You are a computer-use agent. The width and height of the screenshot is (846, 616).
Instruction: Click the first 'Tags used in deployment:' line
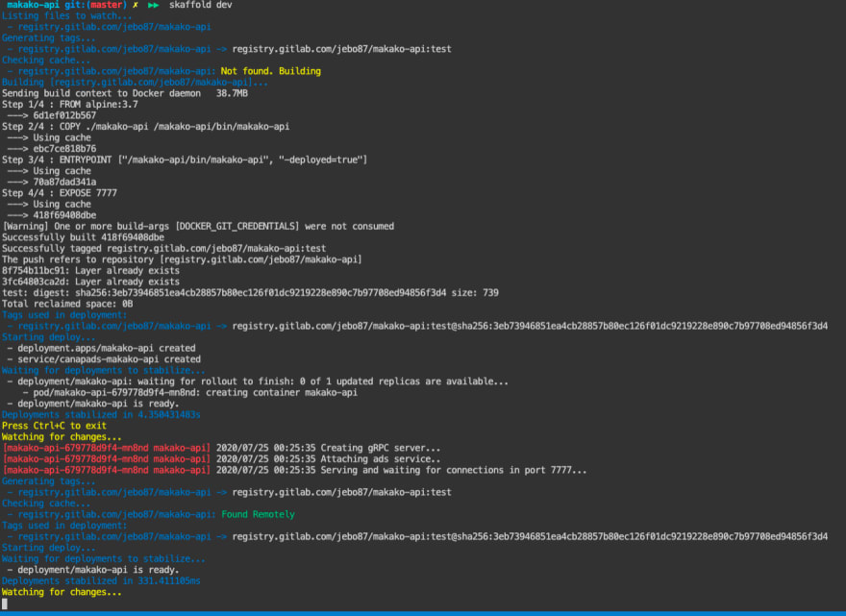[64, 315]
